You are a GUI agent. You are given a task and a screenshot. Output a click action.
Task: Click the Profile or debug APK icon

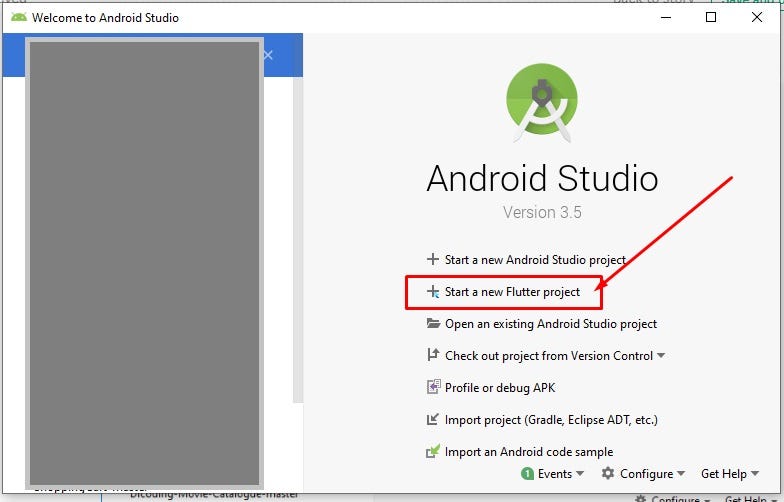click(x=434, y=386)
